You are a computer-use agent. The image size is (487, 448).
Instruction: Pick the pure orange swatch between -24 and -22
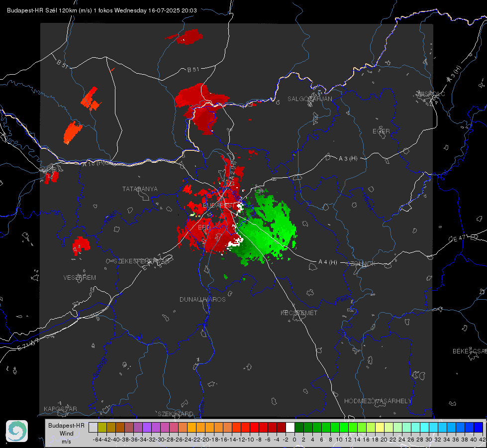(192, 427)
